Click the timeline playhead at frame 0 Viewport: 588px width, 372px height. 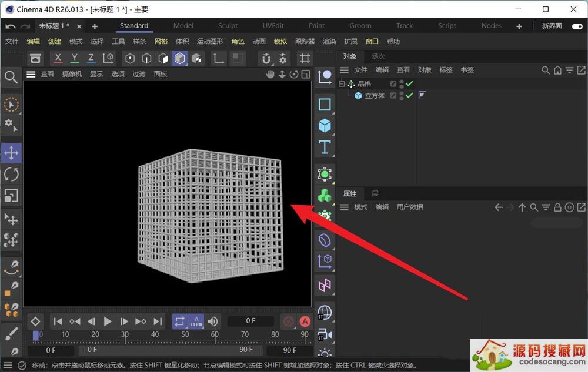(36, 335)
